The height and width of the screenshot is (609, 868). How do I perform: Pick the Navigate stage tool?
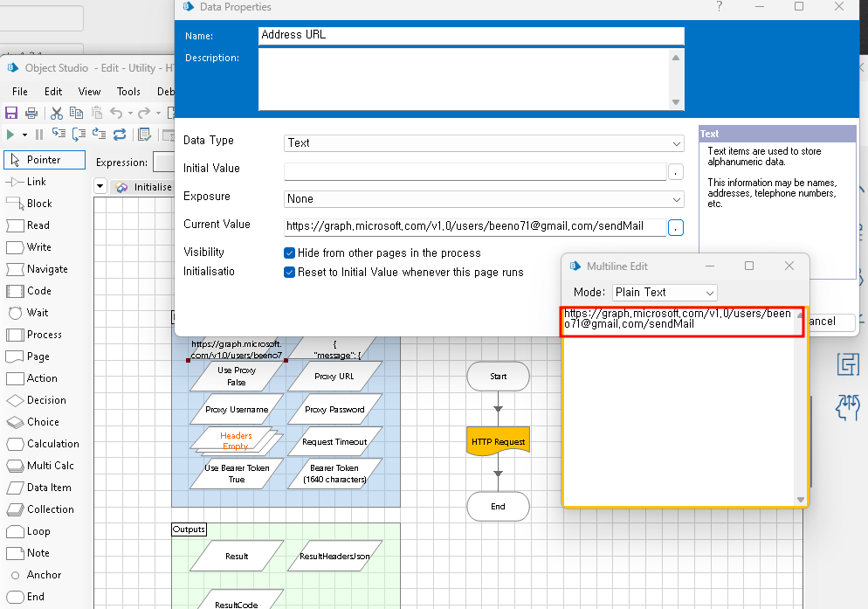46,269
